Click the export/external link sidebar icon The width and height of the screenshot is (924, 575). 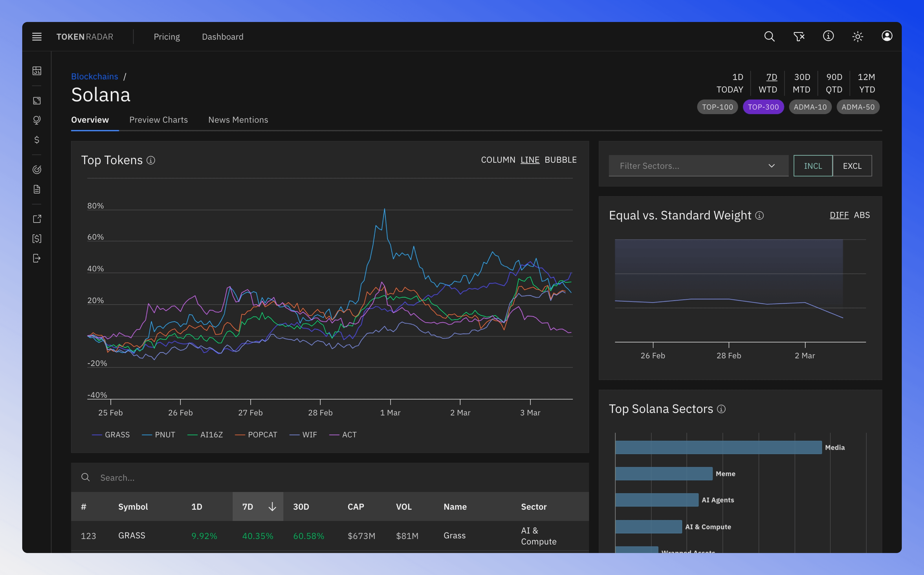[37, 219]
